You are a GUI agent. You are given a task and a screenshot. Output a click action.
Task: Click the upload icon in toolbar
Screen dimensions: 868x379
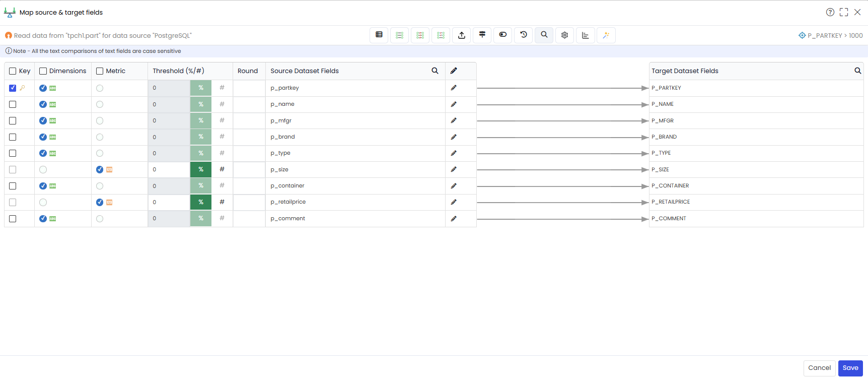click(462, 35)
